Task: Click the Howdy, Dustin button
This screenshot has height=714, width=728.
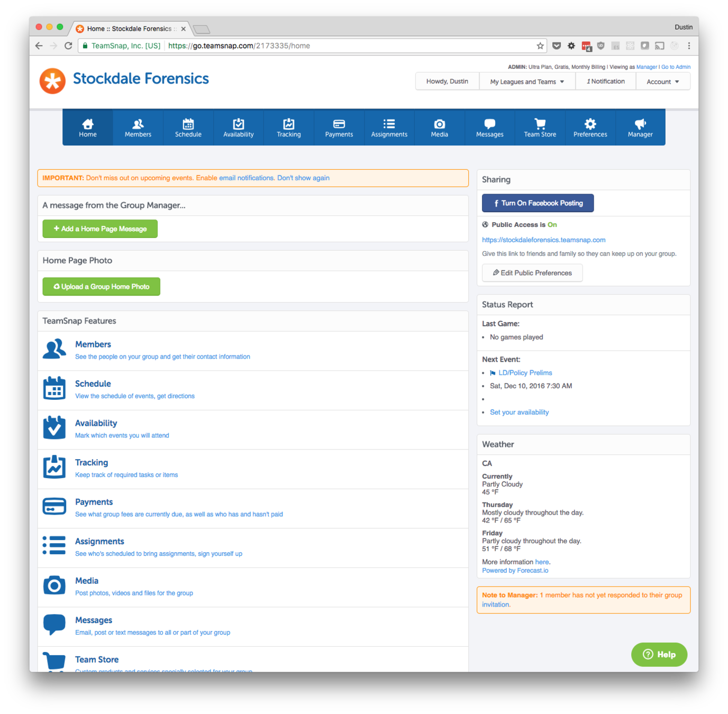Action: click(x=447, y=81)
